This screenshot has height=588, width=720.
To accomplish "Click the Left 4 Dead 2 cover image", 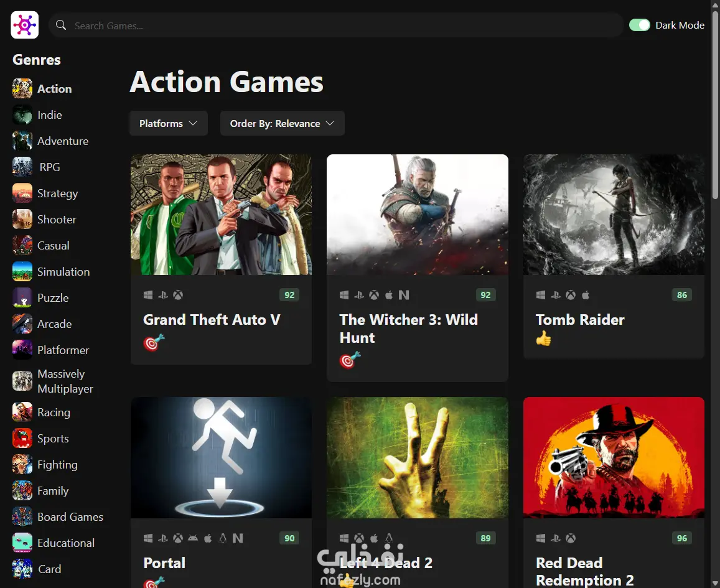I will point(418,457).
